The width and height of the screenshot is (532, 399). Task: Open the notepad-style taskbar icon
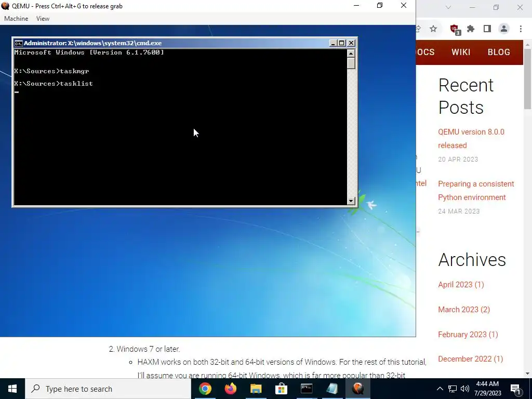[x=332, y=389]
